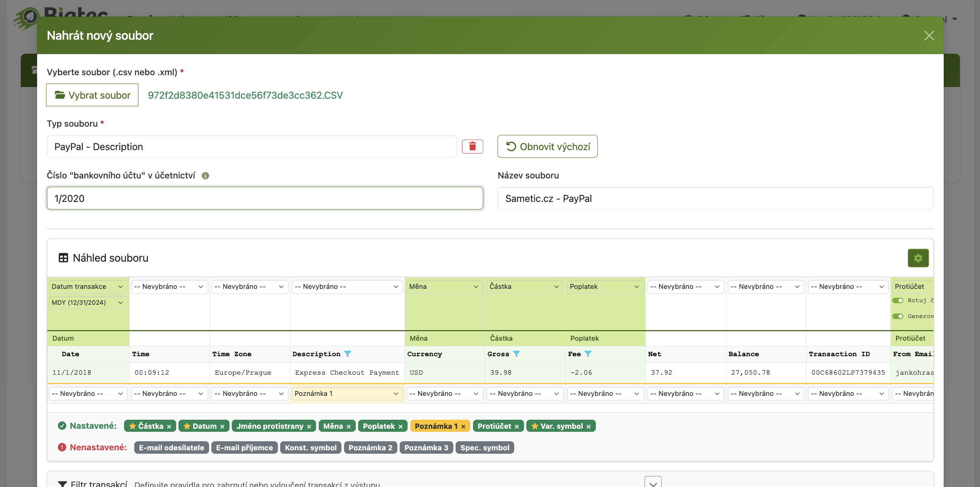
Task: Toggle the Rotuj switch under Protiúčet
Action: [x=898, y=300]
